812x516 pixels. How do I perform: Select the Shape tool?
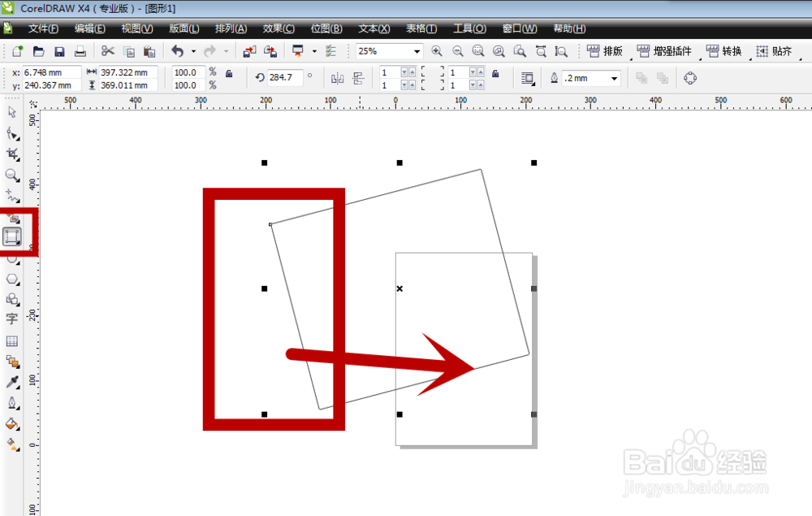coord(12,133)
